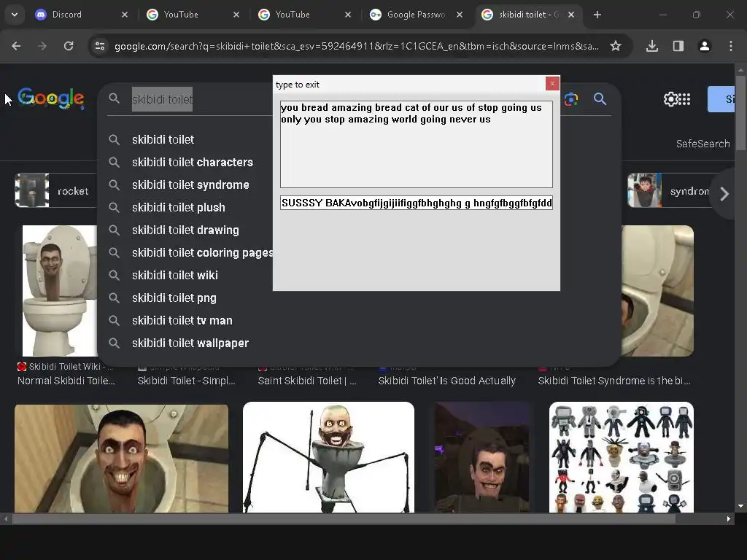Open spider-leg toilet image thumbnail
Screen dimensions: 747x560
(x=329, y=457)
